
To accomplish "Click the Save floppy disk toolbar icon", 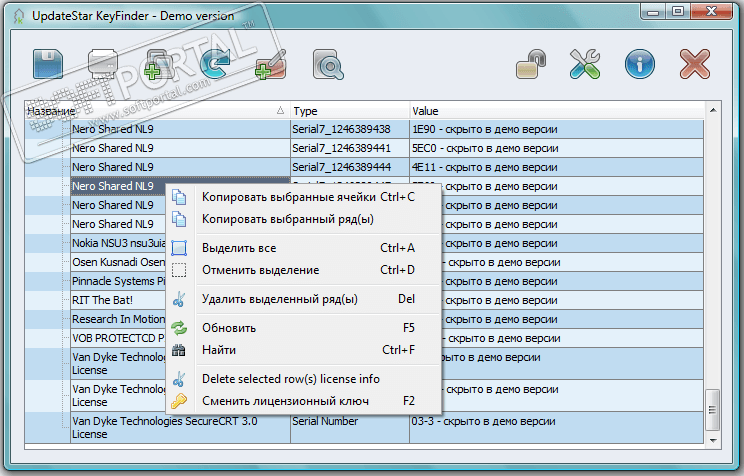I will (49, 66).
